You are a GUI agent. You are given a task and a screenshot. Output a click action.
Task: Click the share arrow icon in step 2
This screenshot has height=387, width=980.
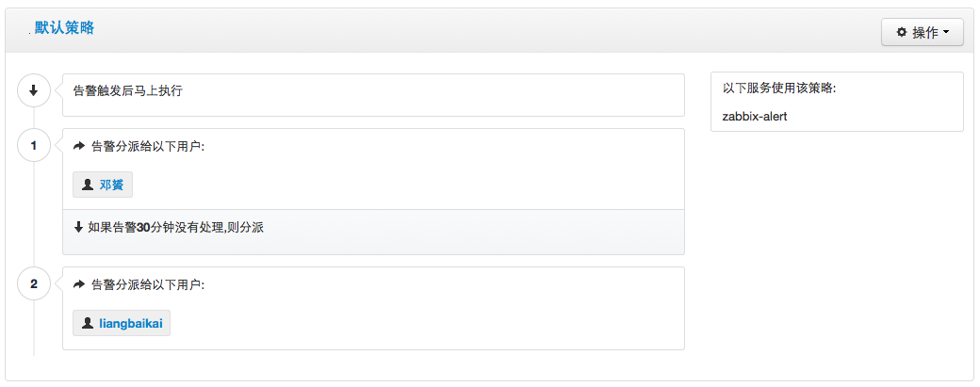tap(79, 284)
